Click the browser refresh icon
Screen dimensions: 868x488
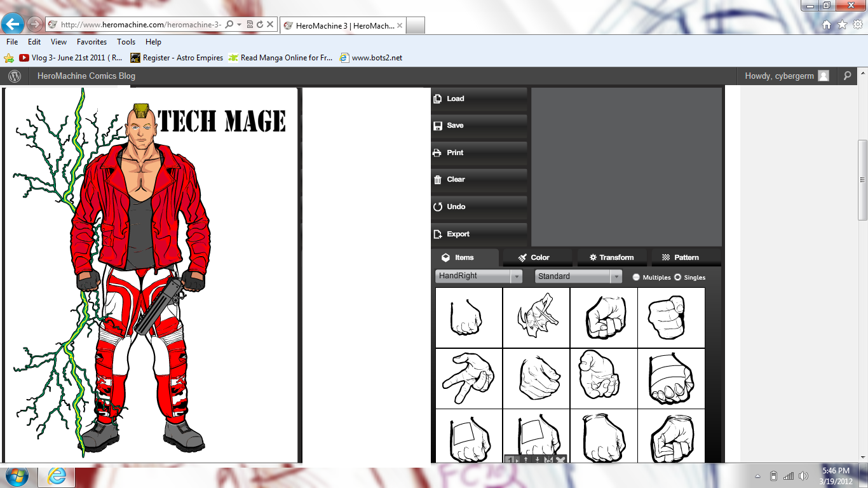tap(260, 25)
